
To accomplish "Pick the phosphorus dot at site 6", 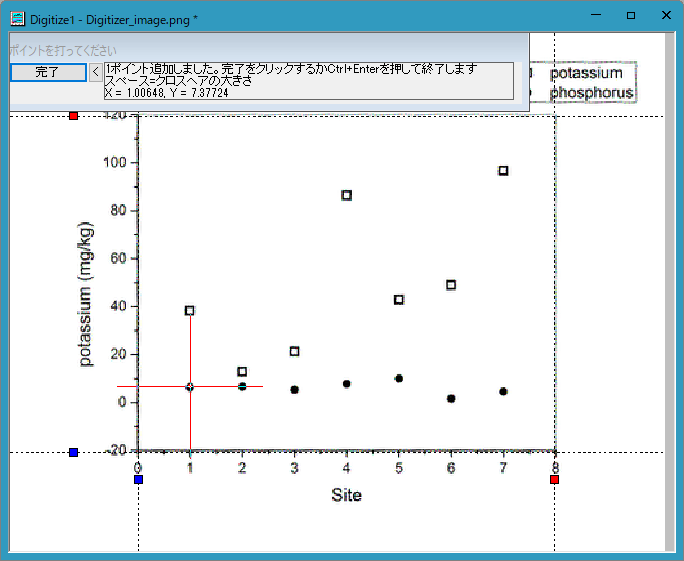I will pyautogui.click(x=451, y=398).
